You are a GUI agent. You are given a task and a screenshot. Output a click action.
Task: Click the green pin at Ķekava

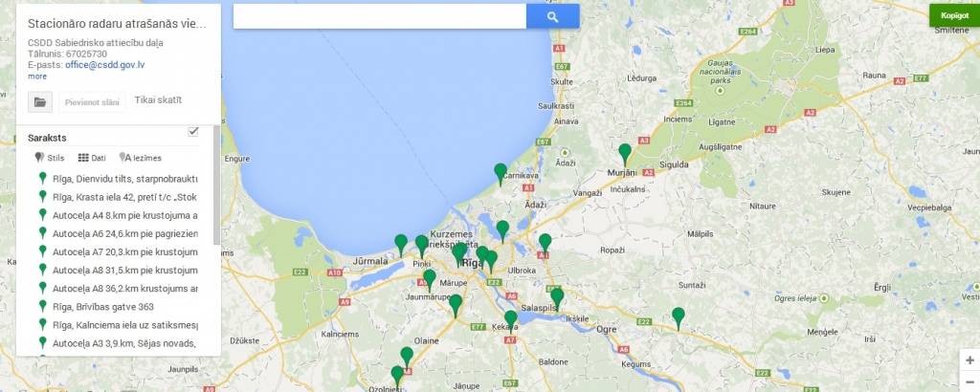(x=511, y=321)
